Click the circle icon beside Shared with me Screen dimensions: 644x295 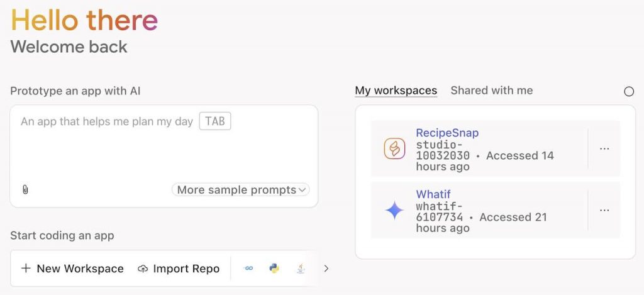(629, 92)
